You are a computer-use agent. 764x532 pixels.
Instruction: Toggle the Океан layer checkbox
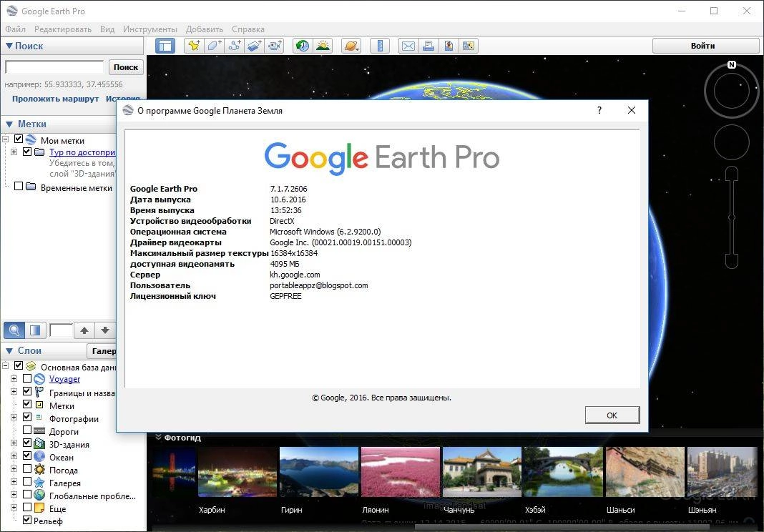pos(27,455)
